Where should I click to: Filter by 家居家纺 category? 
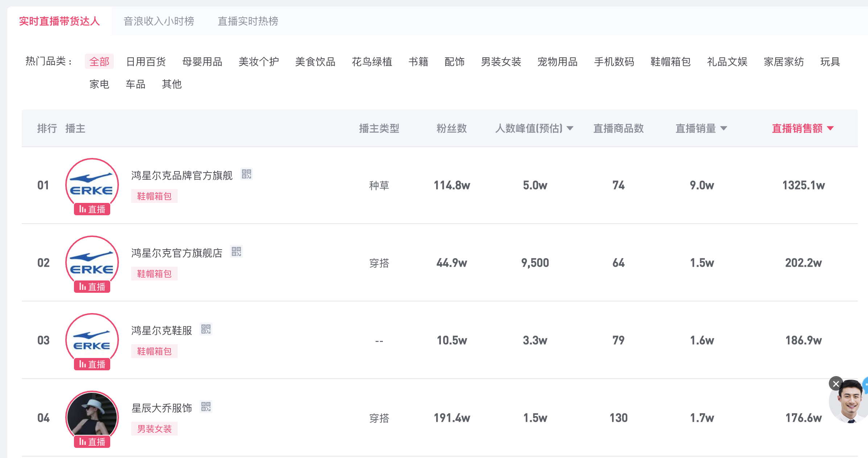tap(784, 62)
